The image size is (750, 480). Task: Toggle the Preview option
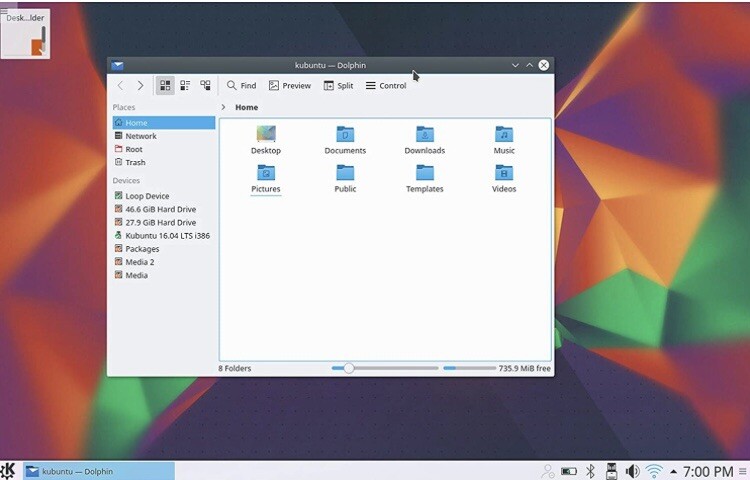290,86
